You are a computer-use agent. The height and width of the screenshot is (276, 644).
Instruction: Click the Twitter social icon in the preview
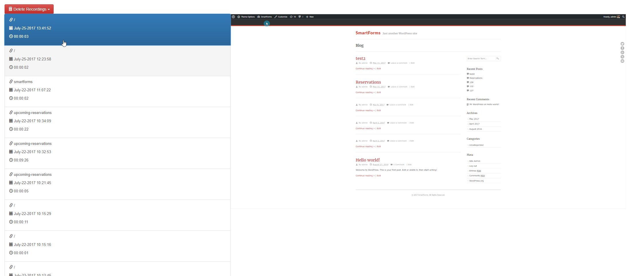point(622,44)
